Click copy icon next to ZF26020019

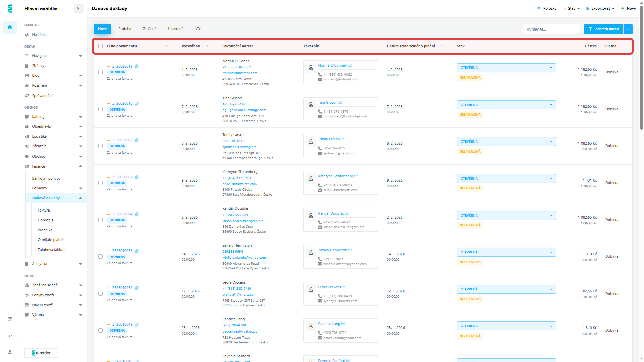[137, 66]
